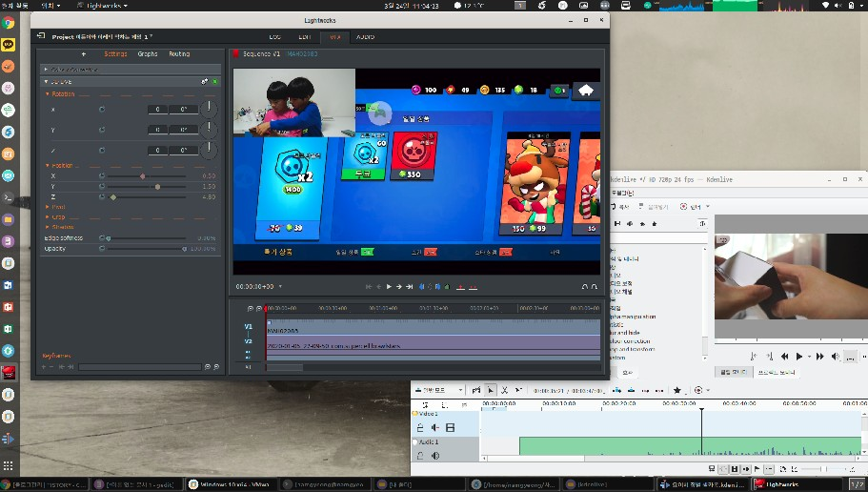Click the redo icon beside viewer controls
868x492 pixels.
pyautogui.click(x=594, y=286)
